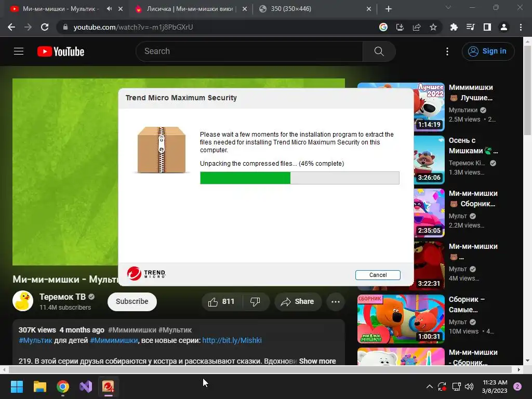Click the green video player area
The width and height of the screenshot is (532, 399).
65,171
